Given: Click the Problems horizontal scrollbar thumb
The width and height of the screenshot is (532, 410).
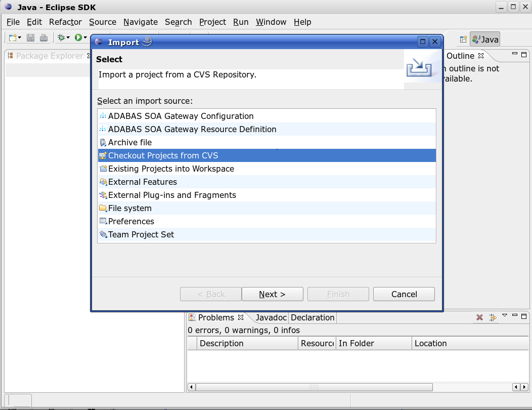Looking at the screenshot, I should 314,387.
